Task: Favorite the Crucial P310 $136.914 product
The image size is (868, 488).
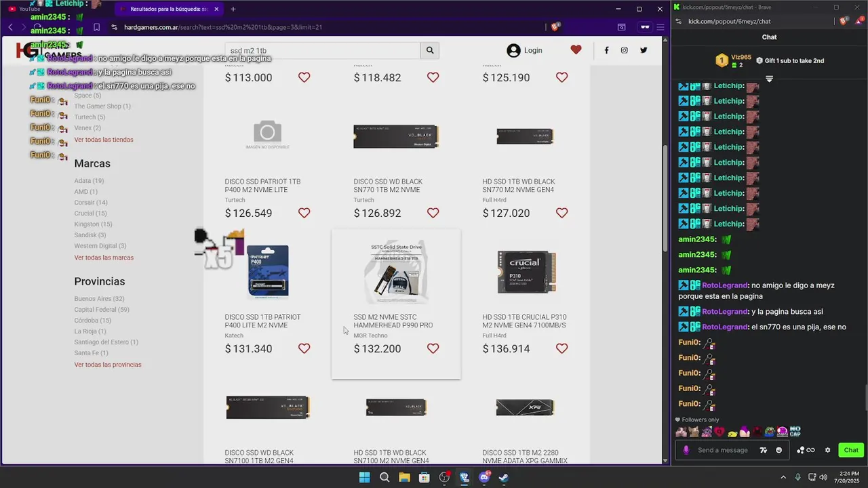Action: pos(562,348)
